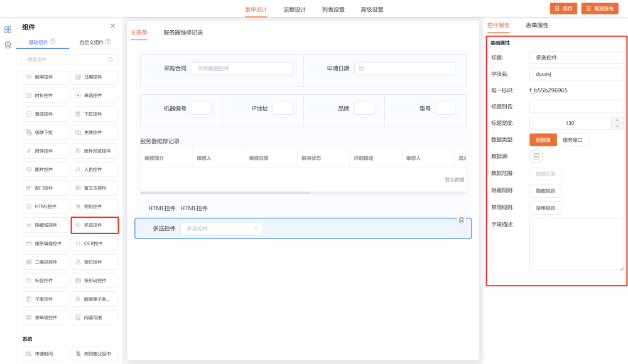Open the 数据源 selector icon button

(x=536, y=156)
